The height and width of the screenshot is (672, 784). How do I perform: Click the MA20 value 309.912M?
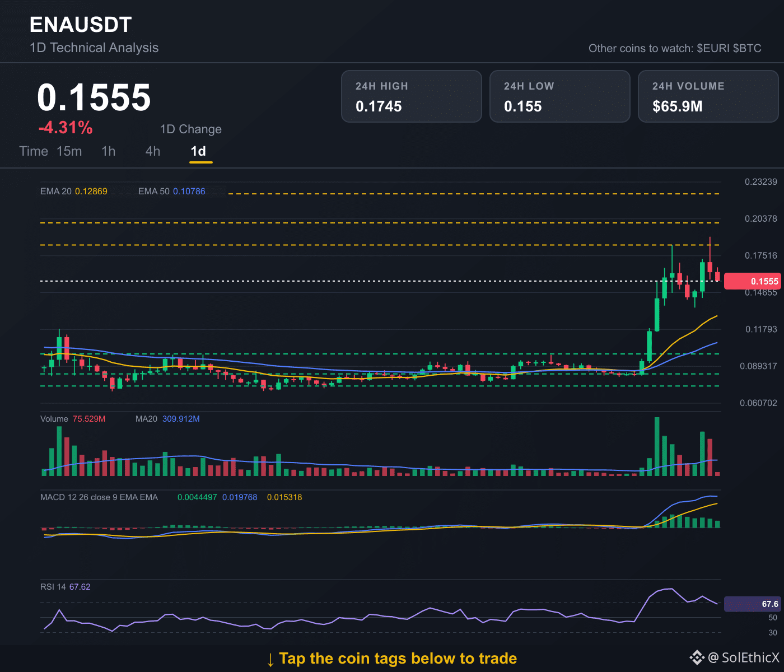[181, 419]
